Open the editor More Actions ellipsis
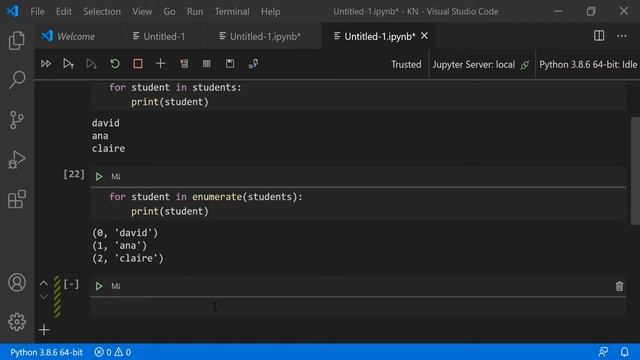This screenshot has height=360, width=640. [x=622, y=36]
